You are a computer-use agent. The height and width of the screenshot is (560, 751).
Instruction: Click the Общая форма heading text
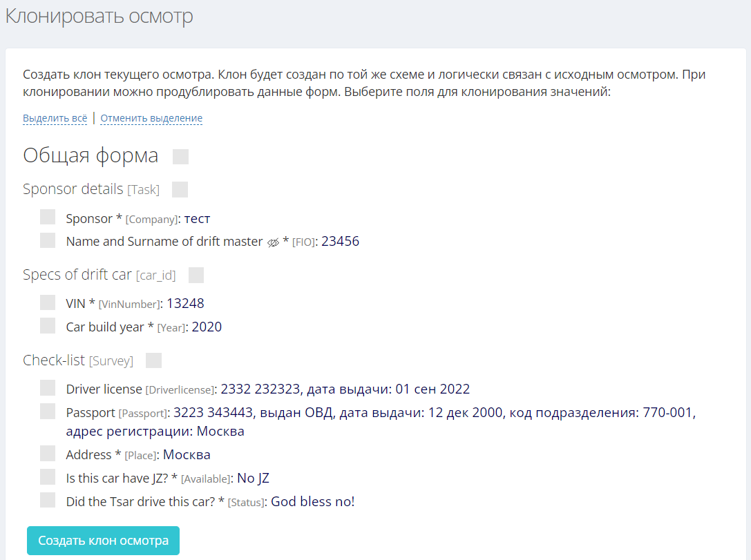(91, 155)
